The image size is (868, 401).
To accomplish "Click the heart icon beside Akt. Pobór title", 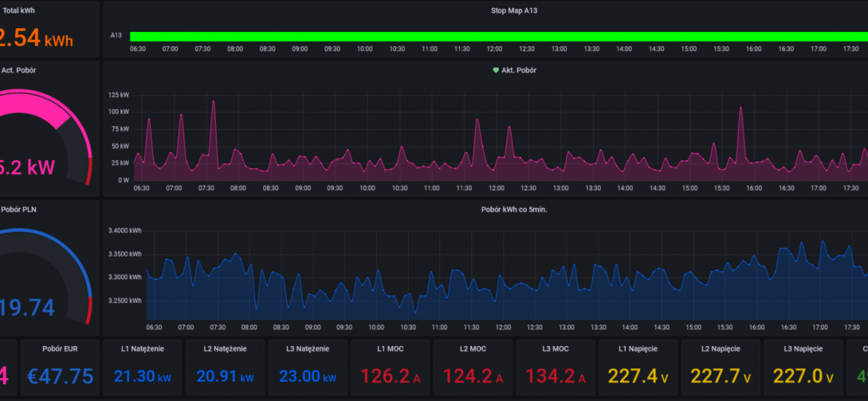I will coord(496,71).
